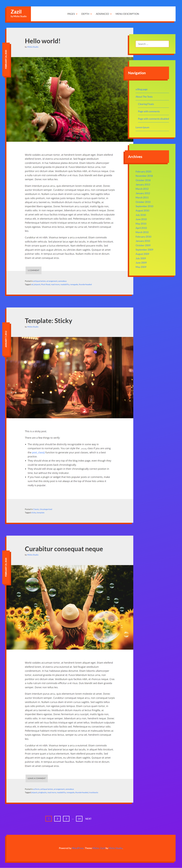Expand the Advanced menu dropdown
Viewport: 182px width, 868px height.
(x=104, y=14)
